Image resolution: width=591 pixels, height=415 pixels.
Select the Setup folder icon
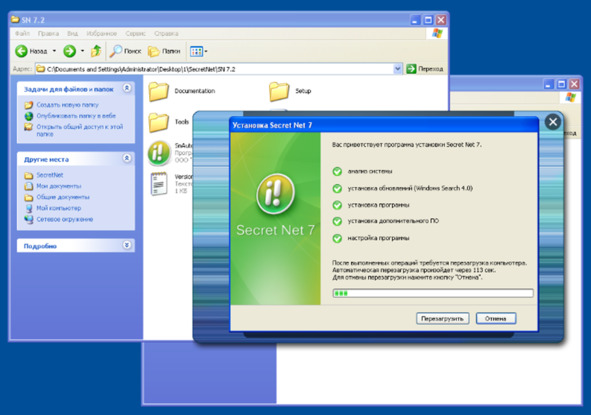(279, 92)
